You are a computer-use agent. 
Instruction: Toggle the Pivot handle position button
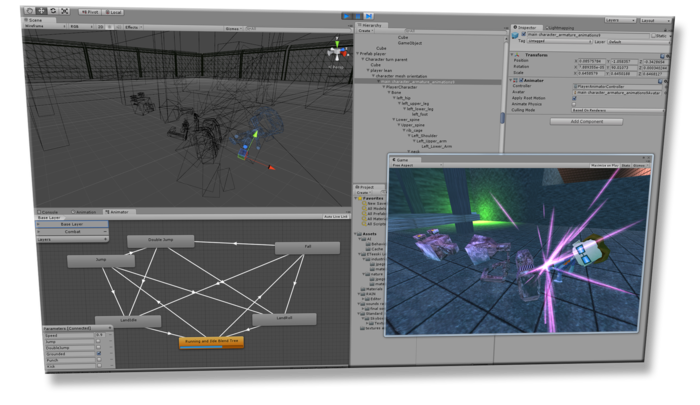point(90,12)
